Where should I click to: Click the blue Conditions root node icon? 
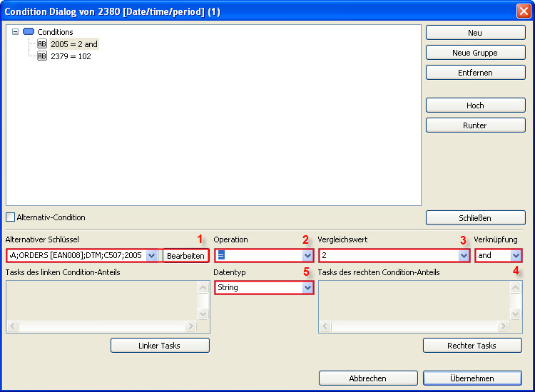pos(29,32)
